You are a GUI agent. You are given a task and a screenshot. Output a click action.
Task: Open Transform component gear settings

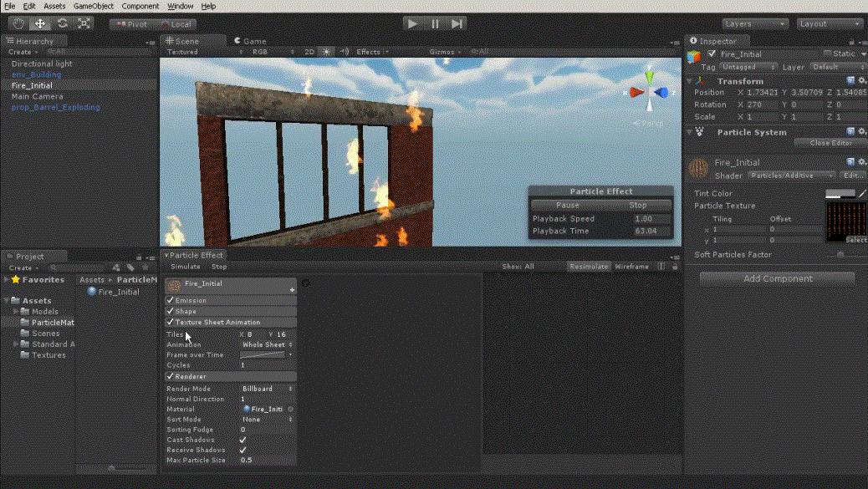click(x=862, y=81)
